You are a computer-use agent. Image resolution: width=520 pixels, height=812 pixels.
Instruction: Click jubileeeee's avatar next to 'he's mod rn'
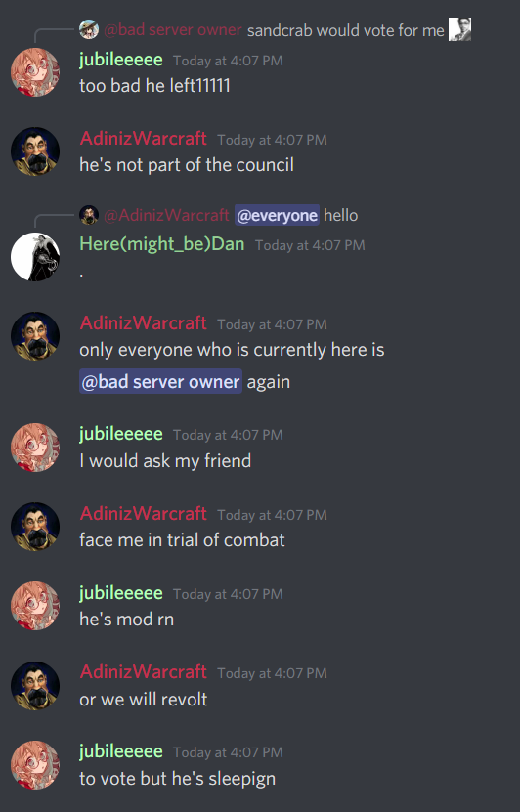[35, 606]
